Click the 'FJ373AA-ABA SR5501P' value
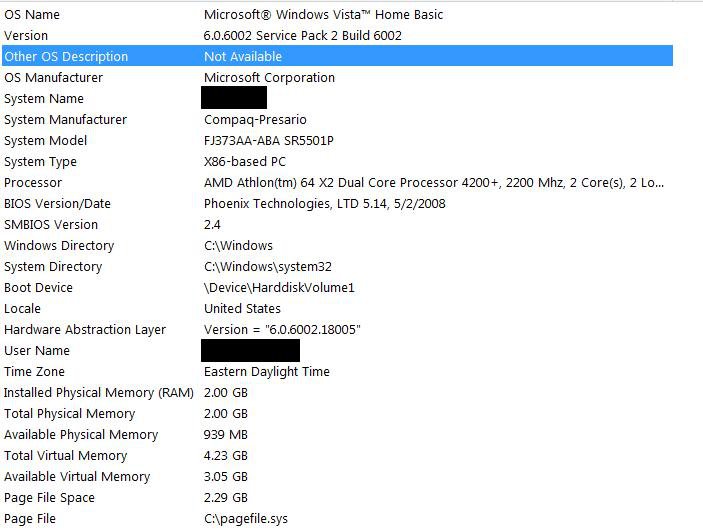The width and height of the screenshot is (703, 531). pos(269,141)
